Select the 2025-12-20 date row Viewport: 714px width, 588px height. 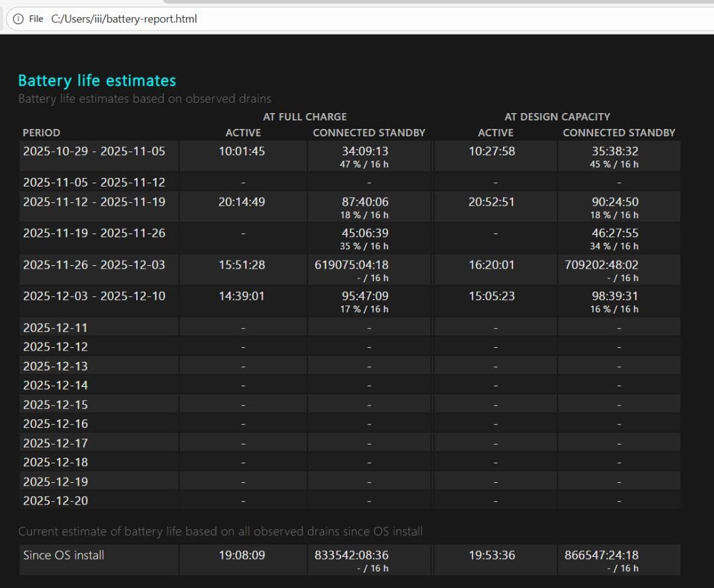tap(55, 501)
